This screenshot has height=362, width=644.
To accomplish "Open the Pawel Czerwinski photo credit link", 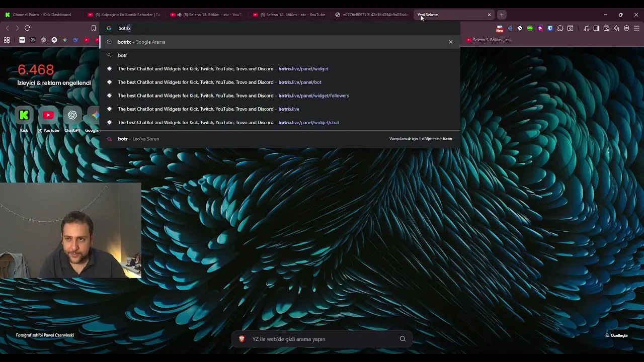I will [x=45, y=335].
